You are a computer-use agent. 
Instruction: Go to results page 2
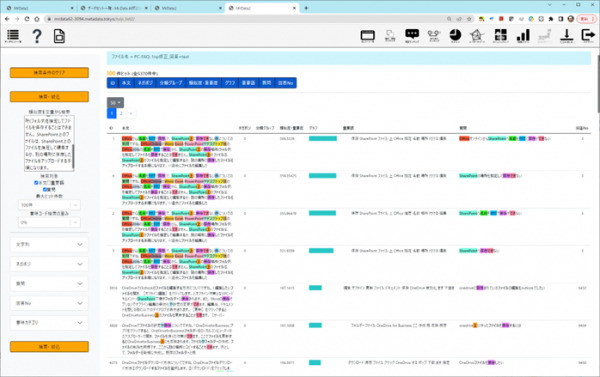coord(121,113)
